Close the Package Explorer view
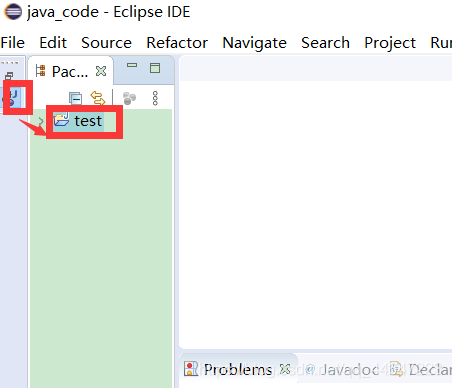 [x=101, y=71]
